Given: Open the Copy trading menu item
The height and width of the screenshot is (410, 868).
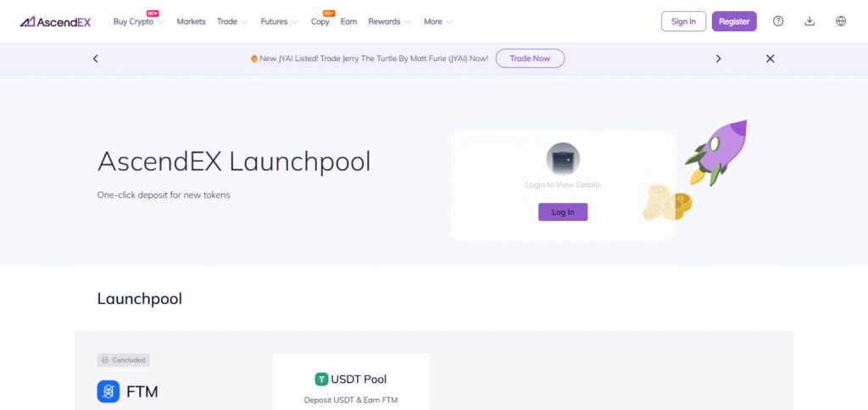Looking at the screenshot, I should [x=320, y=21].
